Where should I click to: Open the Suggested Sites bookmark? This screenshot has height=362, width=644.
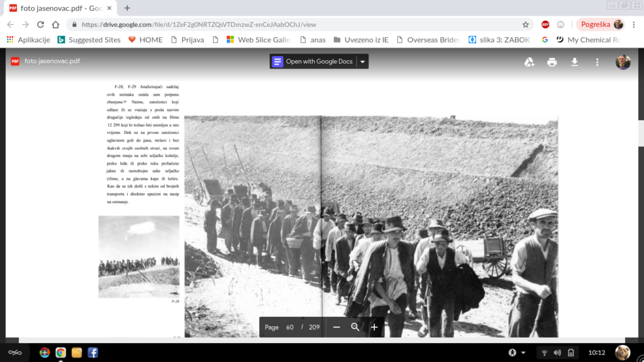[x=89, y=40]
